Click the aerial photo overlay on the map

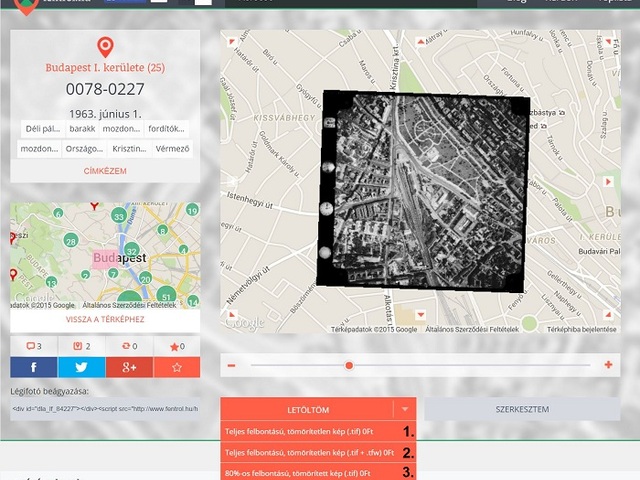423,191
